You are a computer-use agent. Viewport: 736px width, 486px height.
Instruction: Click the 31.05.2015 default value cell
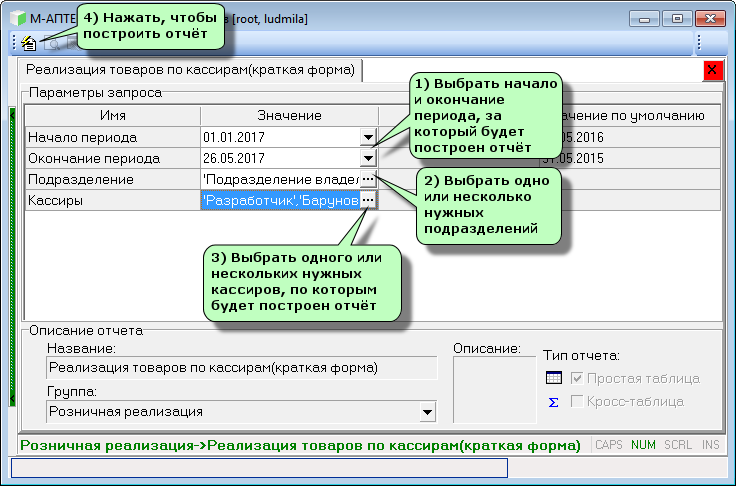pos(629,158)
